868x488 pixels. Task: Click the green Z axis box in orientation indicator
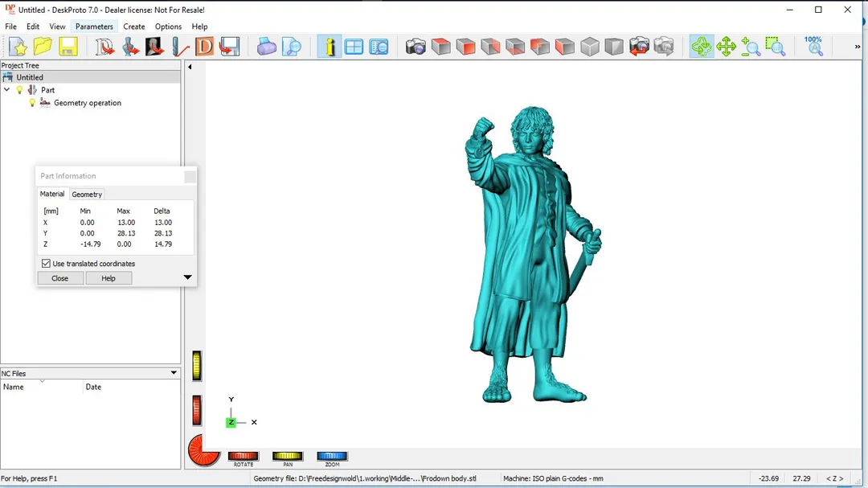[231, 422]
